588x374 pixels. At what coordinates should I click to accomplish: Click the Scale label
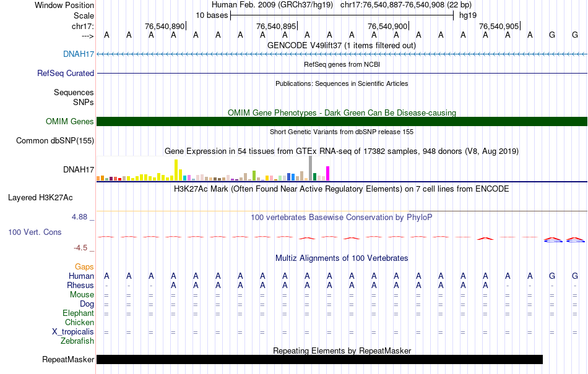(84, 15)
